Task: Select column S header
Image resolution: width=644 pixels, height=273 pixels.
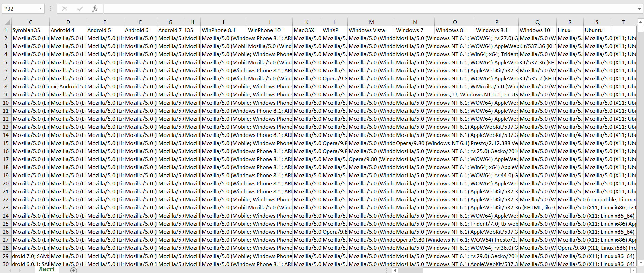Action: point(597,22)
